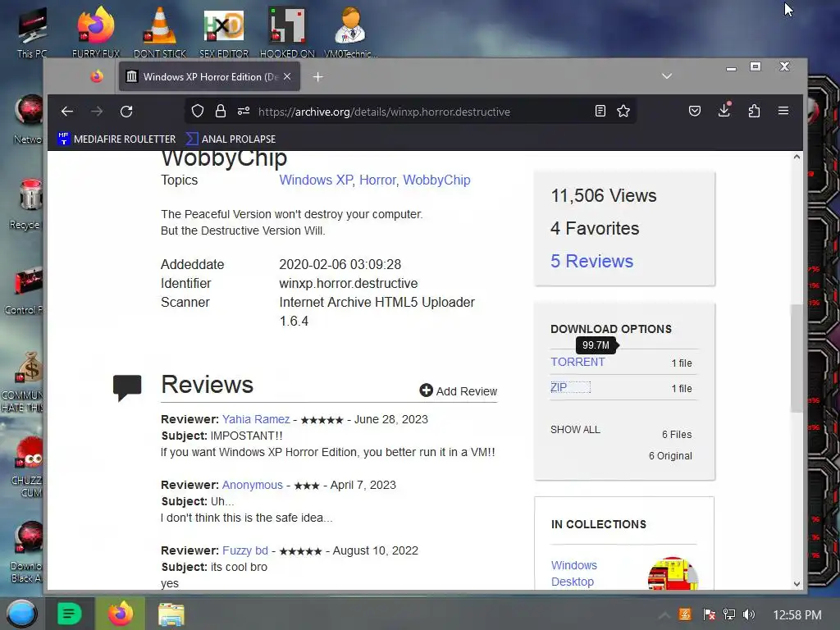Click the Windows Desktop collection thumbnail
840x630 pixels.
(x=673, y=573)
